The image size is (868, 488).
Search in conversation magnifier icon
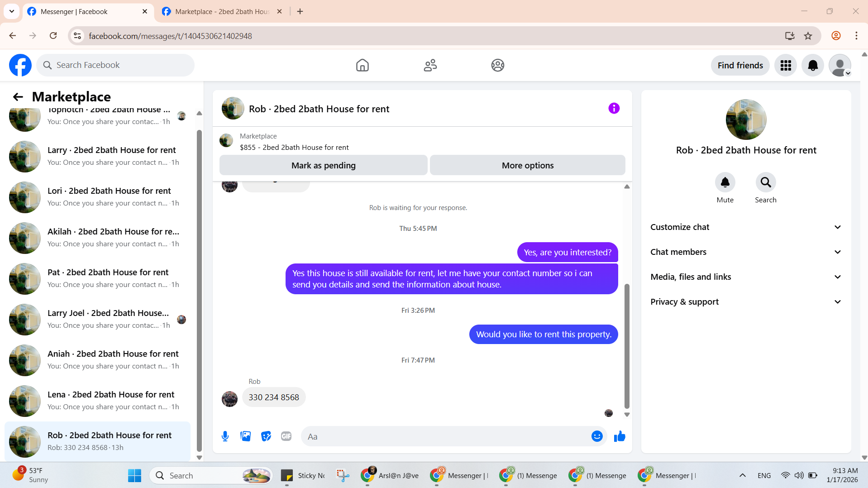(766, 182)
